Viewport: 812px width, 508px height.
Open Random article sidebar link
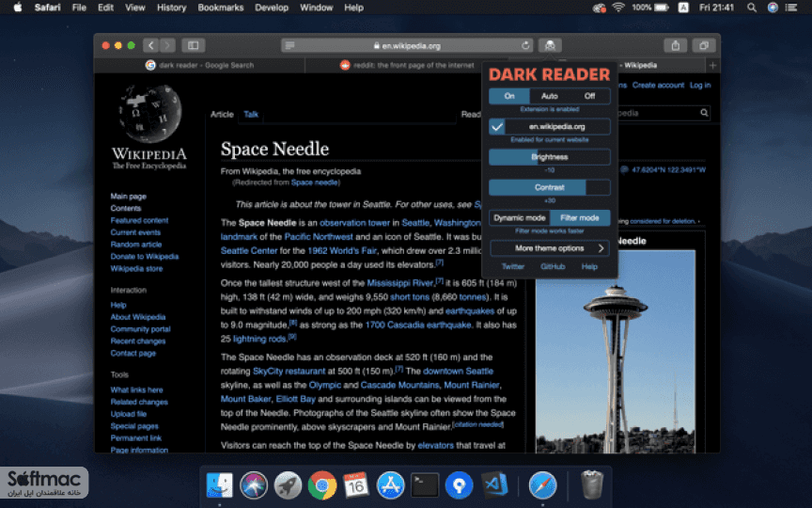136,245
